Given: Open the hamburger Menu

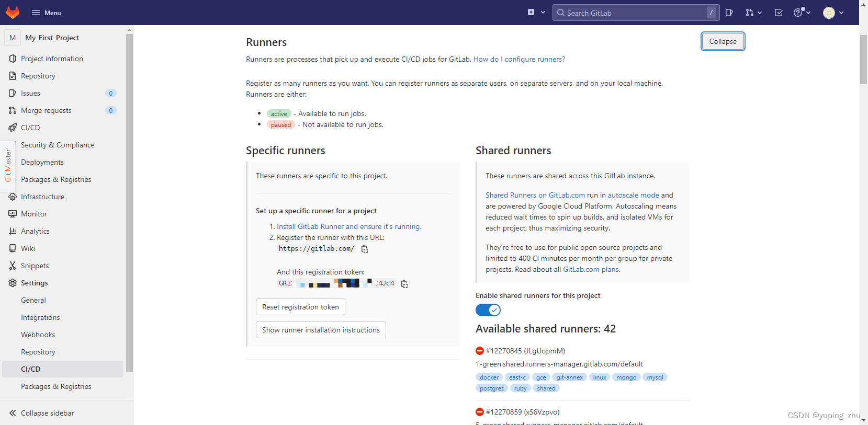Looking at the screenshot, I should 46,13.
